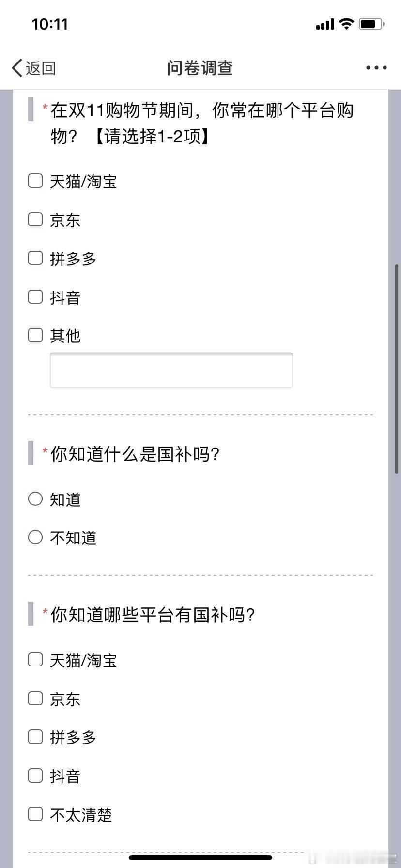Select the 不知道 radio button
Image resolution: width=401 pixels, height=868 pixels.
(x=35, y=537)
